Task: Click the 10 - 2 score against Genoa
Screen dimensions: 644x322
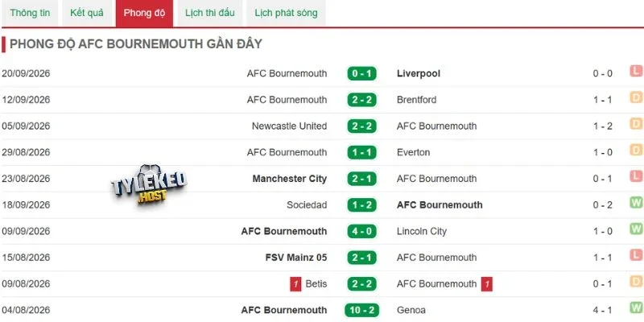Action: [x=361, y=310]
